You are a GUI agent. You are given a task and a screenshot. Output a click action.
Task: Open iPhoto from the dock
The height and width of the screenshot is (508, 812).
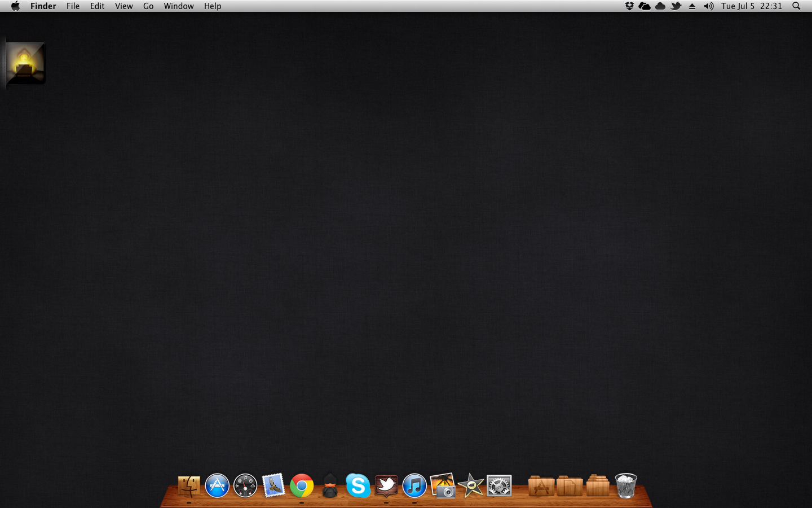(443, 485)
